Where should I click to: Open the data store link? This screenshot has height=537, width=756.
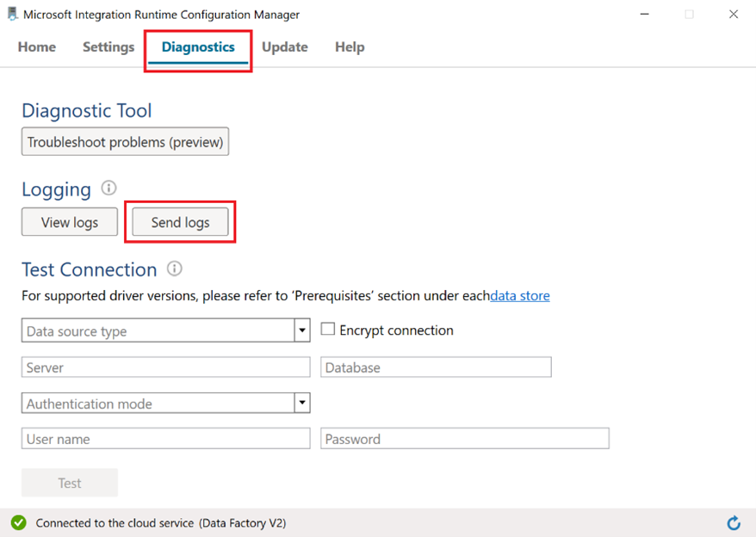519,295
